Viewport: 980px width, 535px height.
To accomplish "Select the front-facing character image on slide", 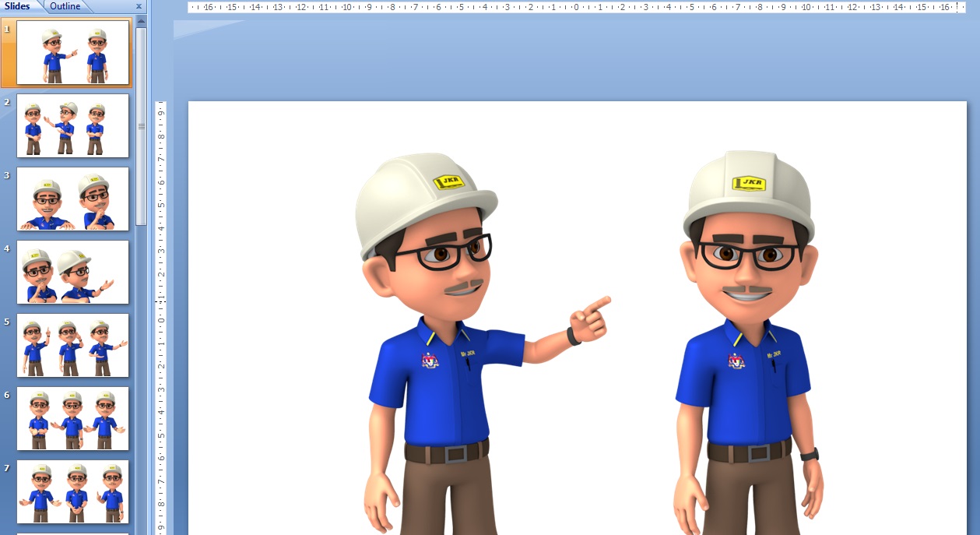I will 747,343.
